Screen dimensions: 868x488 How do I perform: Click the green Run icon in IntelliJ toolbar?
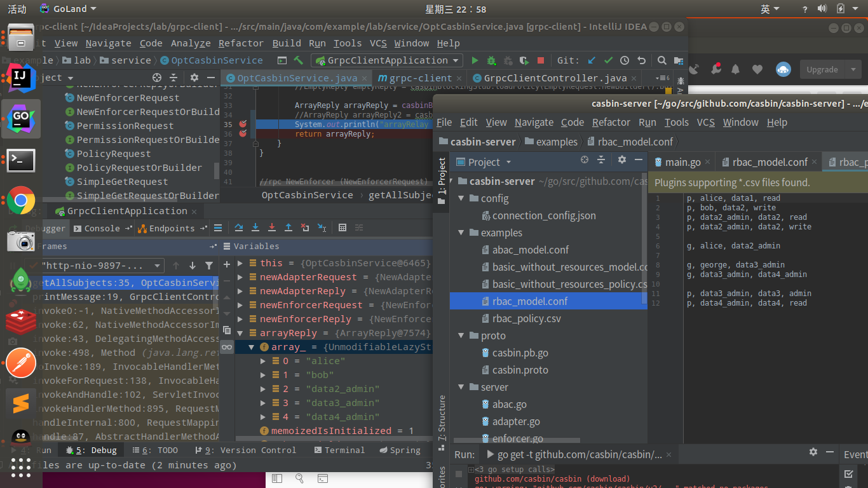click(x=475, y=60)
